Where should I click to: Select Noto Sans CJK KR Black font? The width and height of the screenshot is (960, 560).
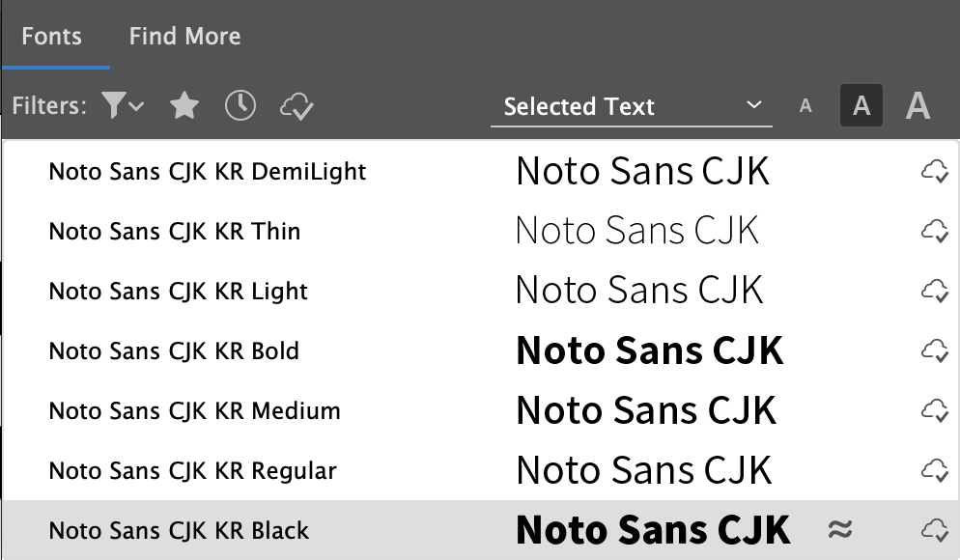(480, 530)
